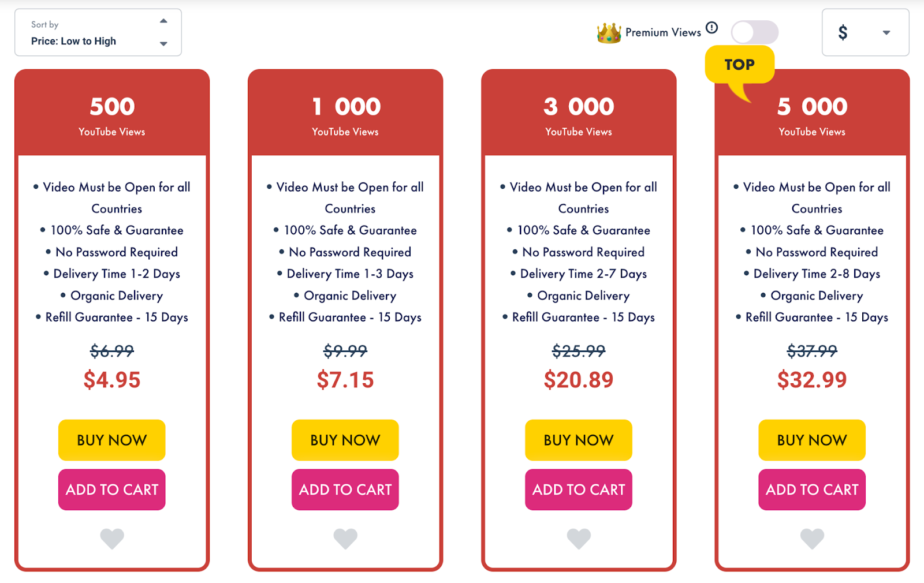Favorite the 500 views package heart
This screenshot has height=583, width=924.
[112, 539]
